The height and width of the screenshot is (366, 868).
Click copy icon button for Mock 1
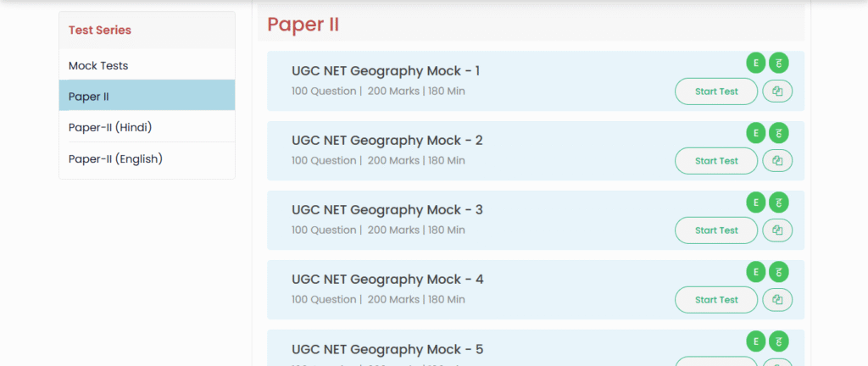click(x=777, y=91)
